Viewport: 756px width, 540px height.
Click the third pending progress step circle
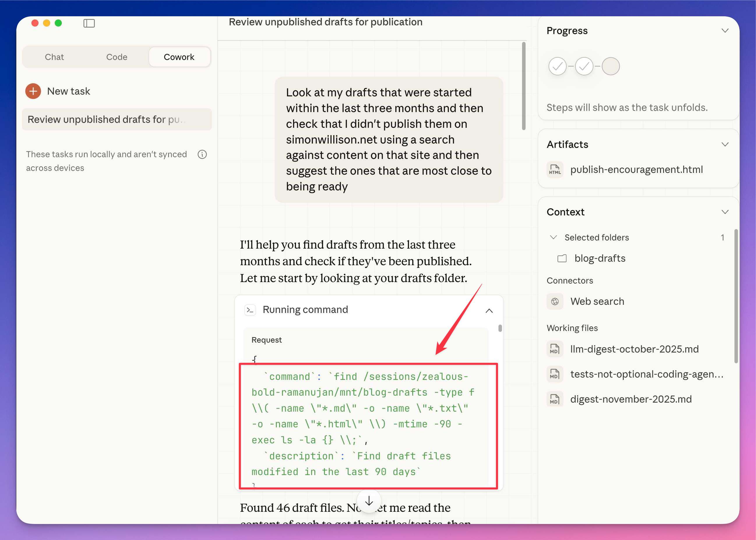611,66
